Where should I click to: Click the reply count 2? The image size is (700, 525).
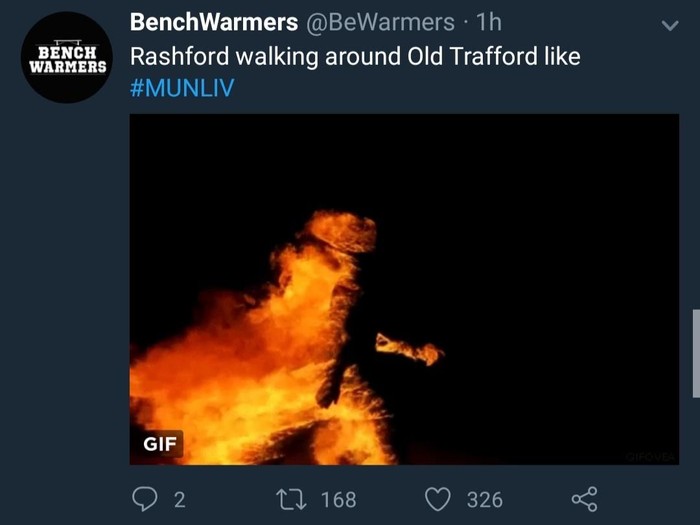(179, 500)
